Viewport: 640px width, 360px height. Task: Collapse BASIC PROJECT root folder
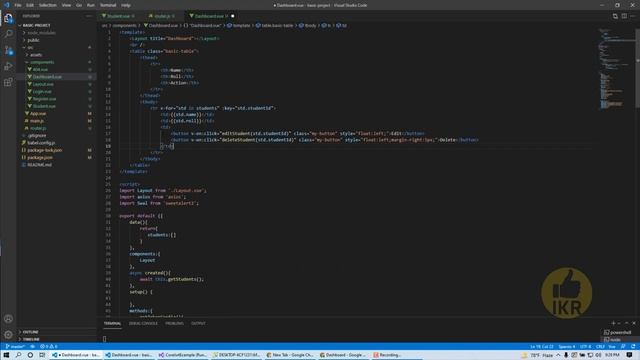56,25
